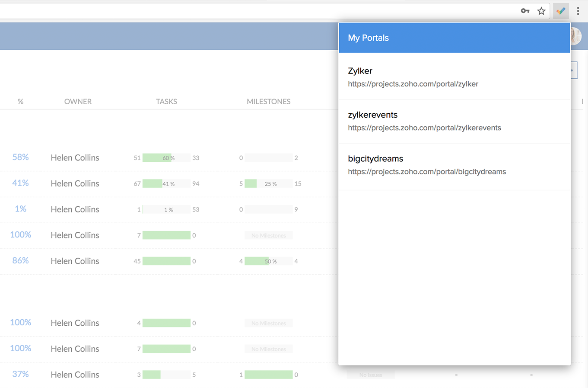Click milestones count 9
Viewport: 588px width, 388px height.
point(296,210)
